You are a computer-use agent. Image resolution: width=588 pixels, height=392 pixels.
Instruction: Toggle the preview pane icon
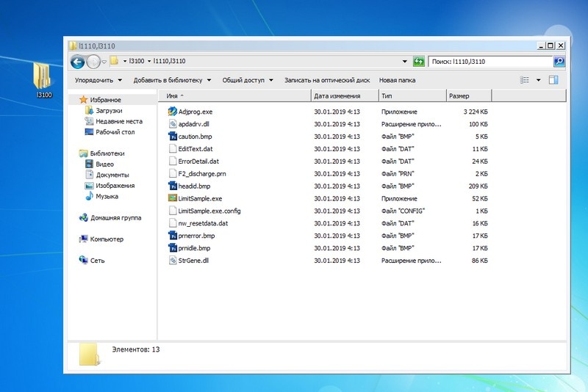click(x=553, y=80)
